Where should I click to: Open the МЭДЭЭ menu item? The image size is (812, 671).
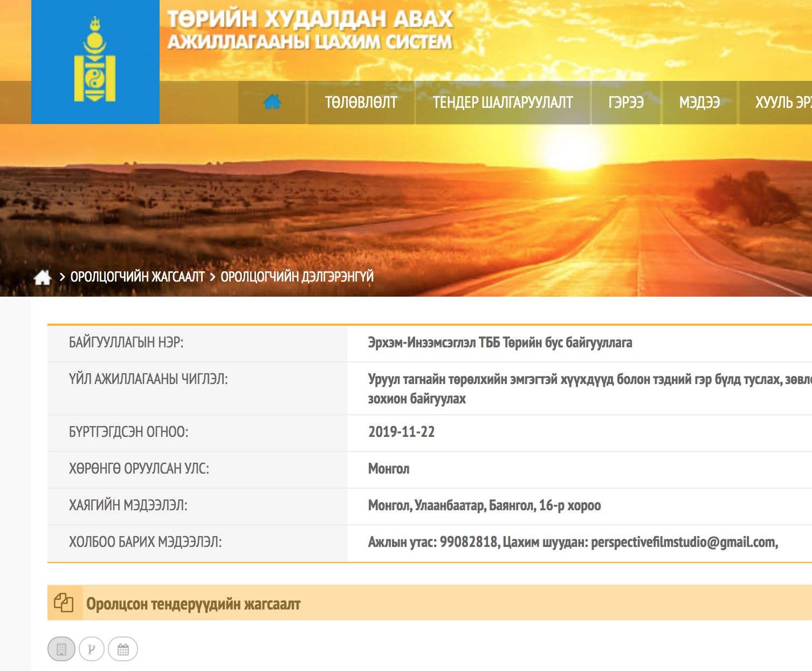tap(699, 102)
